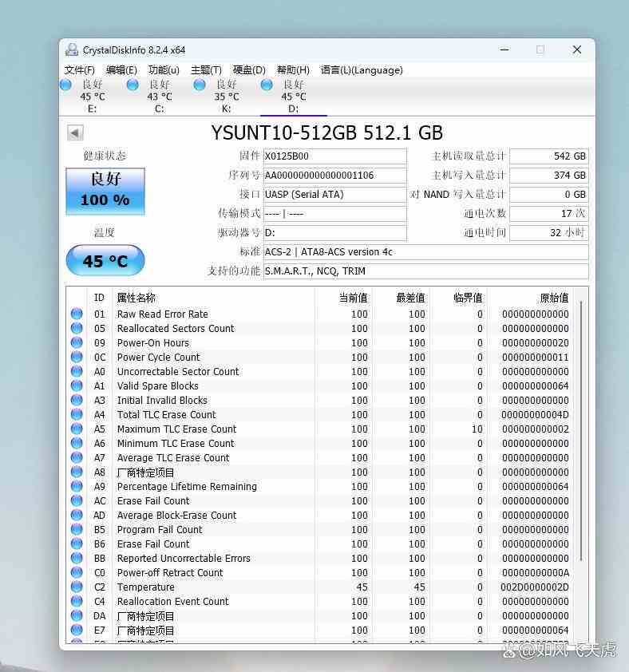Click the 属性名称 column header

click(136, 298)
